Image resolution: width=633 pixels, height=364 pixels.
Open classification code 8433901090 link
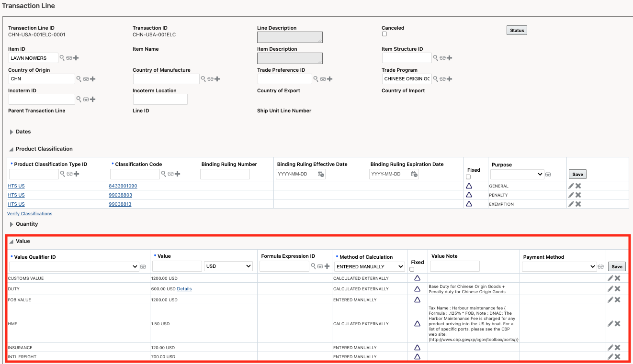(x=123, y=186)
